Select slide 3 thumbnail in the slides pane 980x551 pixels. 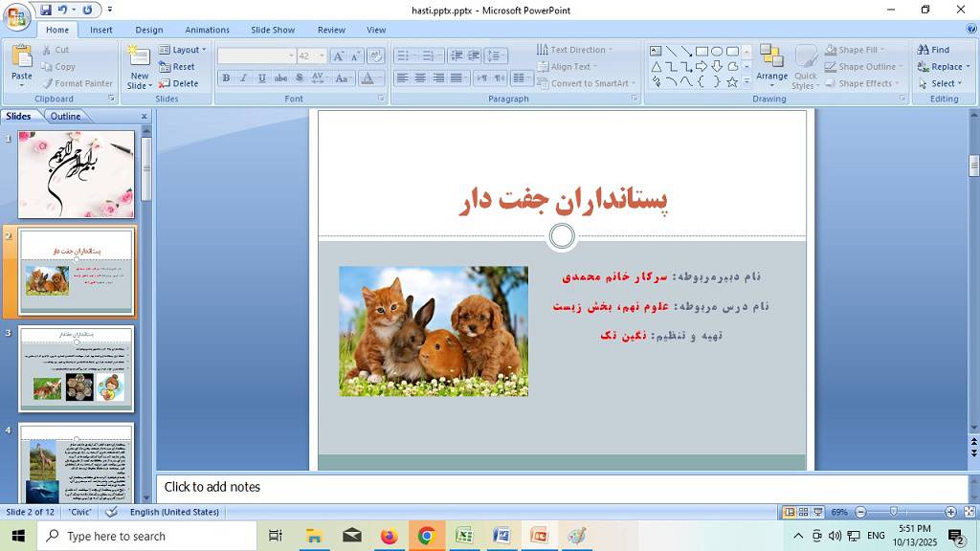click(77, 366)
